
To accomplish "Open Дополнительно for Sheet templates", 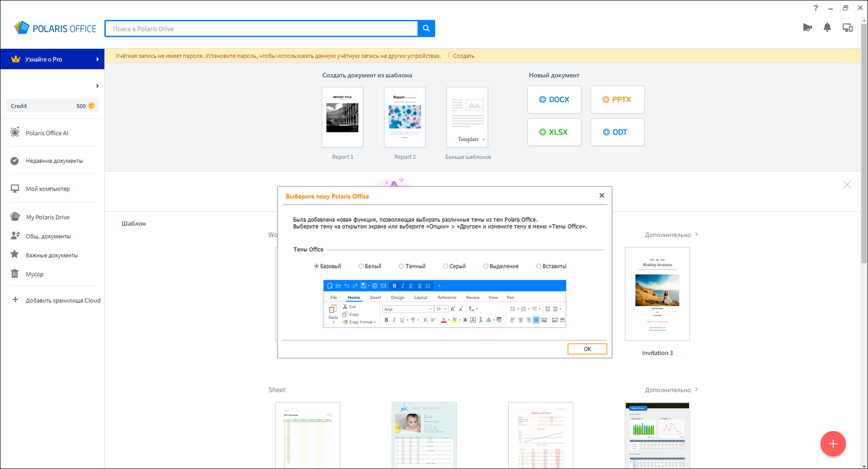I will 671,390.
